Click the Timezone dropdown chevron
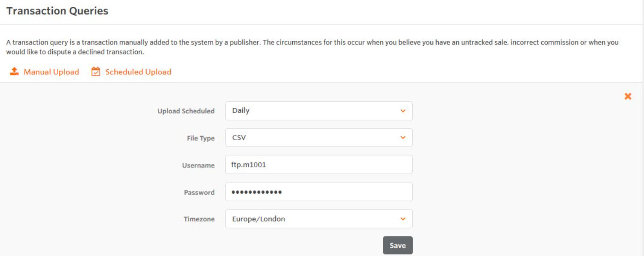This screenshot has height=256, width=644. point(402,219)
